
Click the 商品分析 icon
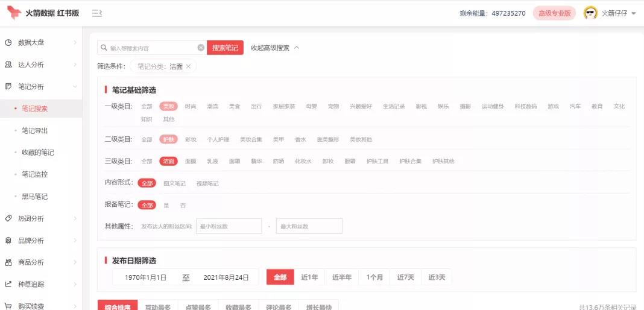(8, 262)
